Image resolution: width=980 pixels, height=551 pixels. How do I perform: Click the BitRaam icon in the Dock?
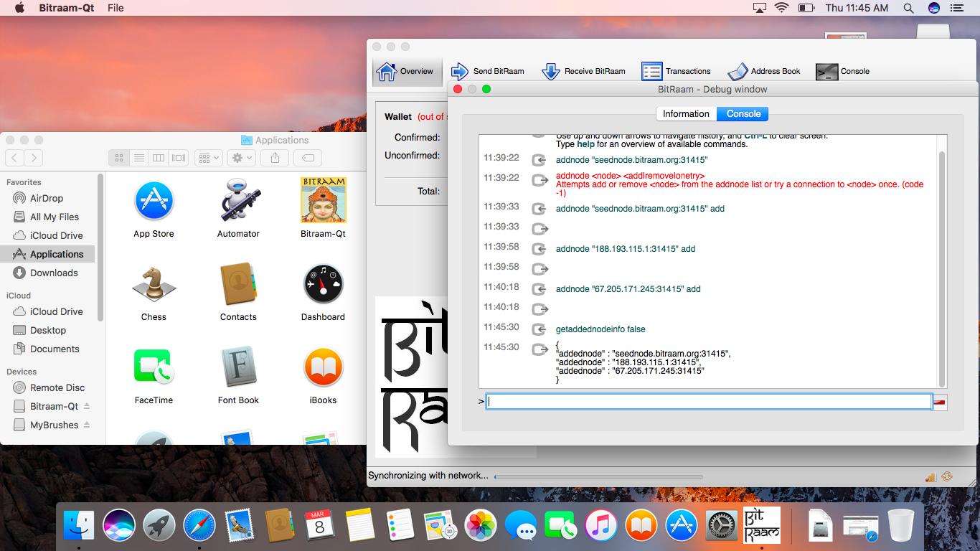tap(761, 526)
